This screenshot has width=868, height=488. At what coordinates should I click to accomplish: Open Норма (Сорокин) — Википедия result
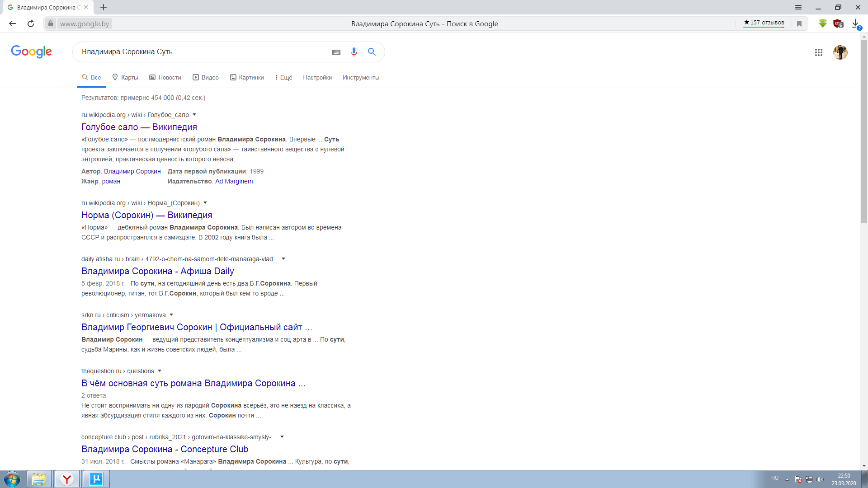click(147, 215)
